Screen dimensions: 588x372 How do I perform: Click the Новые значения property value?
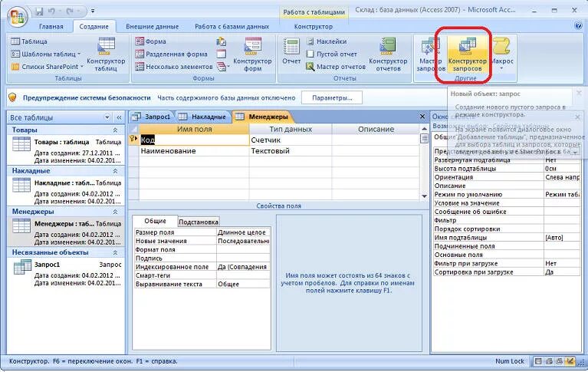pyautogui.click(x=243, y=241)
